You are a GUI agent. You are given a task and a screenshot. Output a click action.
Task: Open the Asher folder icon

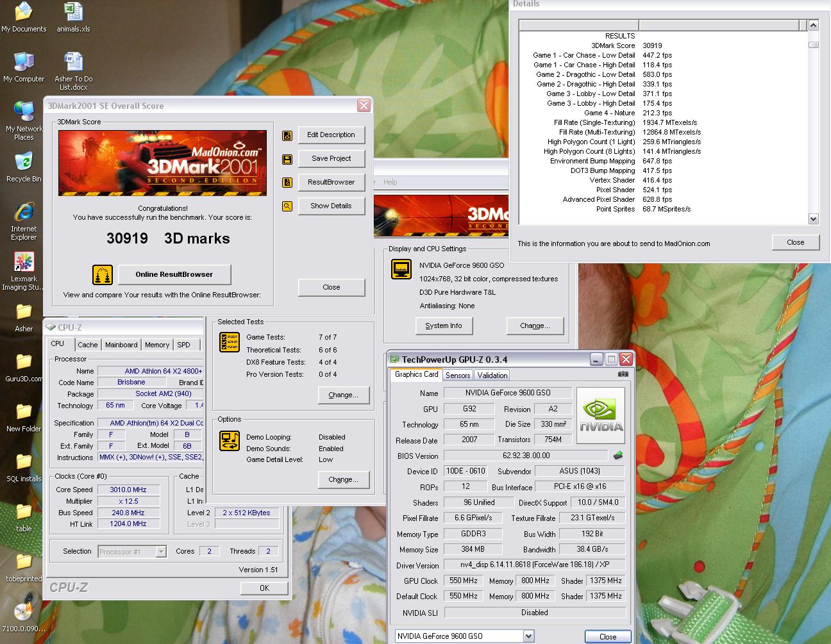point(24,317)
